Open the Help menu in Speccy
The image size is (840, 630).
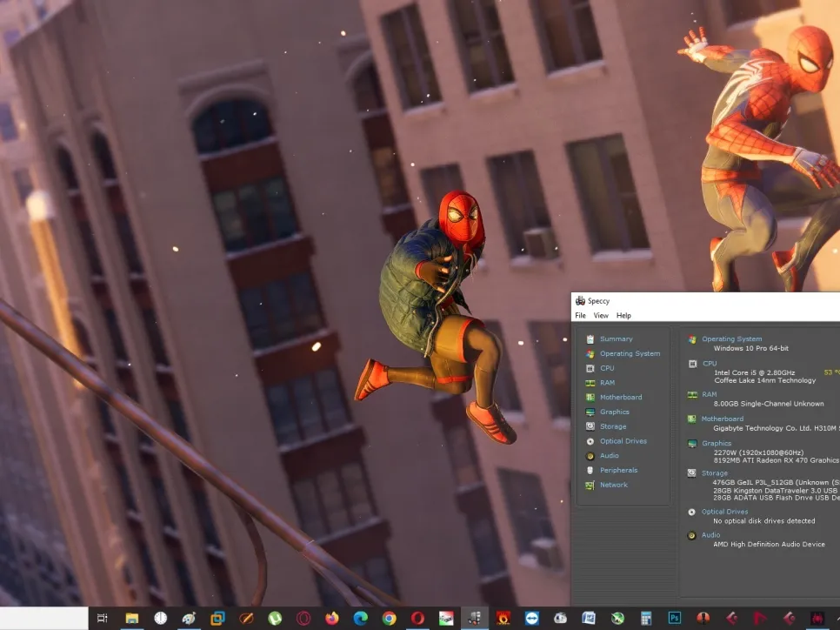pyautogui.click(x=623, y=316)
